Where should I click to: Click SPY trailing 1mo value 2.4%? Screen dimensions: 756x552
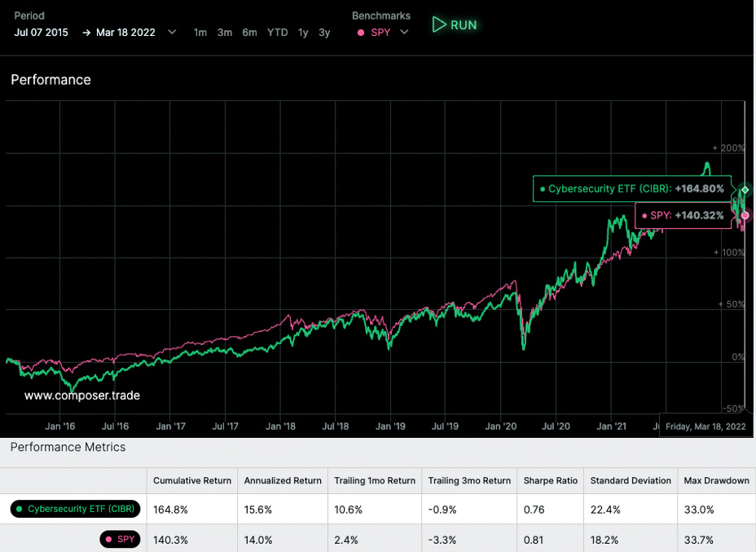pos(345,540)
